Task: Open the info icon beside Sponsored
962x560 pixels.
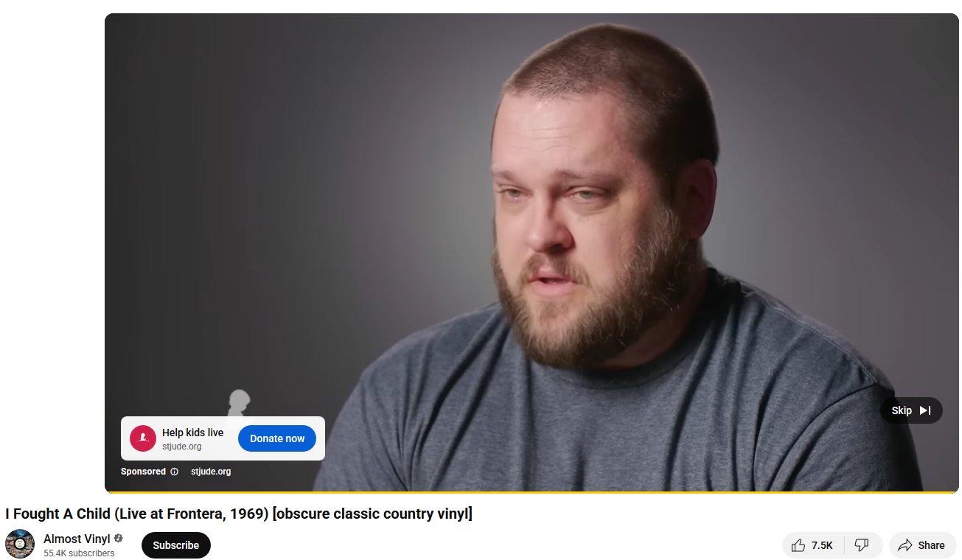Action: [175, 472]
